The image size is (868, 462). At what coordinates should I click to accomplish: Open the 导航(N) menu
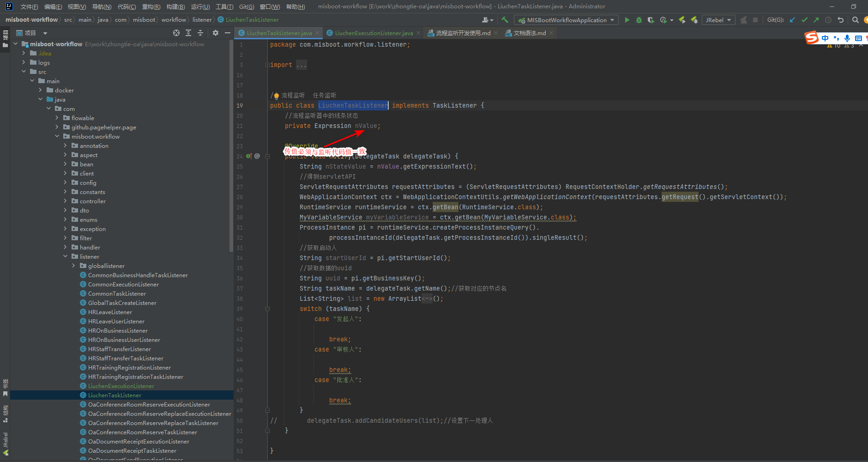pos(102,6)
